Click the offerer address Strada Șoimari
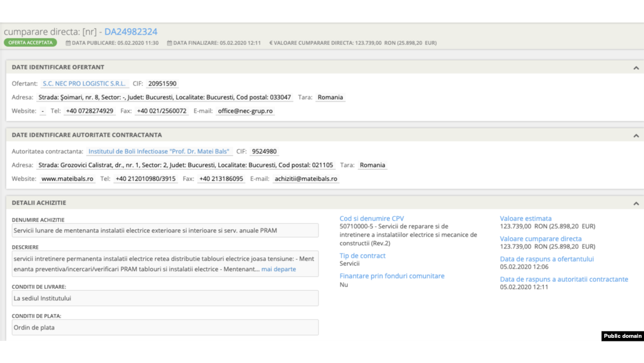This screenshot has height=363, width=644. coord(165,97)
